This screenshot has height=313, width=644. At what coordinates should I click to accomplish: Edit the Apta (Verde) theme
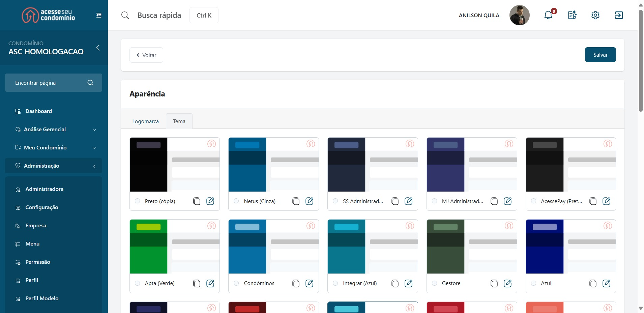(210, 283)
